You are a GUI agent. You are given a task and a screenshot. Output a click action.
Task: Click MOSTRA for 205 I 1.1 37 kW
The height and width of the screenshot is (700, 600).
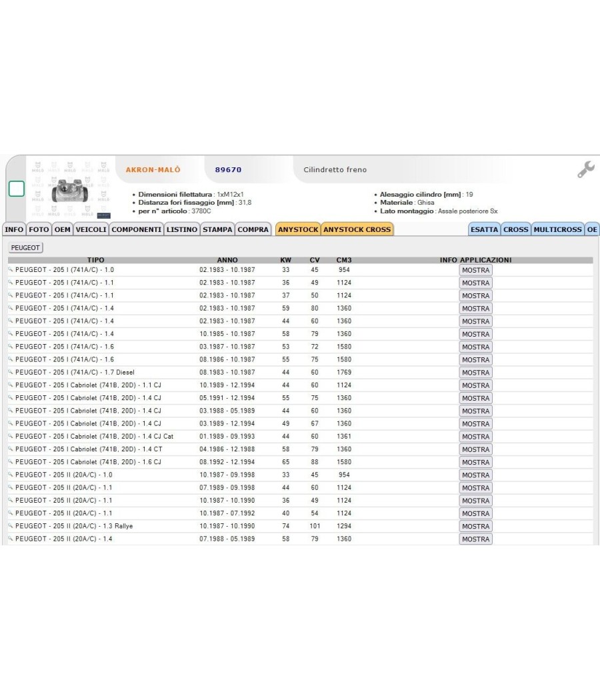476,295
